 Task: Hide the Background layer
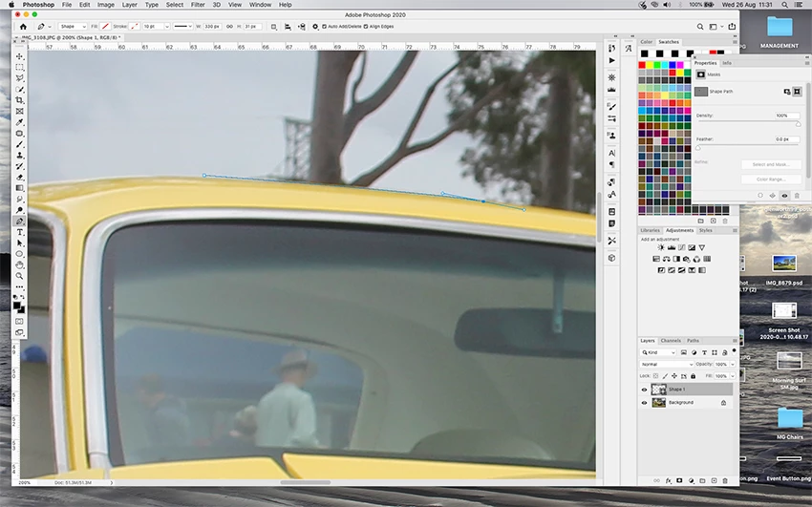click(644, 403)
